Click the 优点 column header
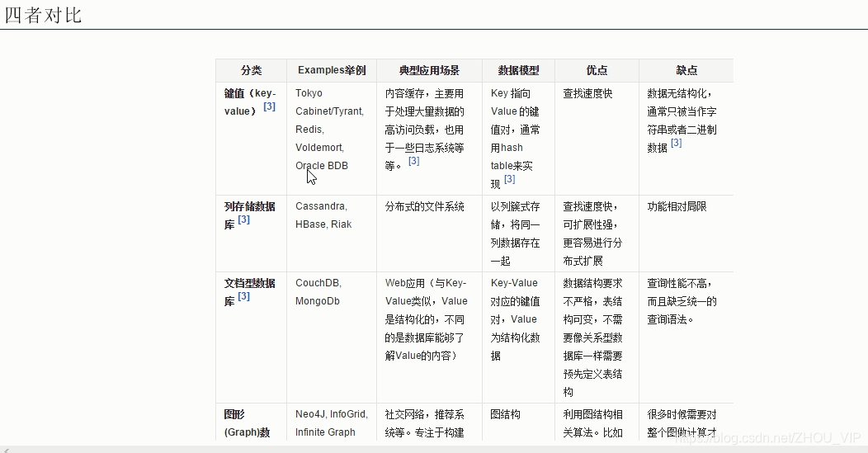Image resolution: width=868 pixels, height=453 pixels. point(597,70)
